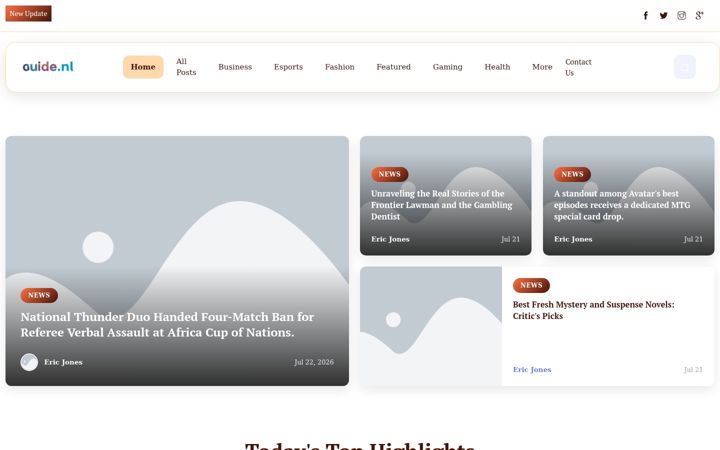Screen dimensions: 720x450
Task: Go to the Gaming category
Action: coord(448,67)
